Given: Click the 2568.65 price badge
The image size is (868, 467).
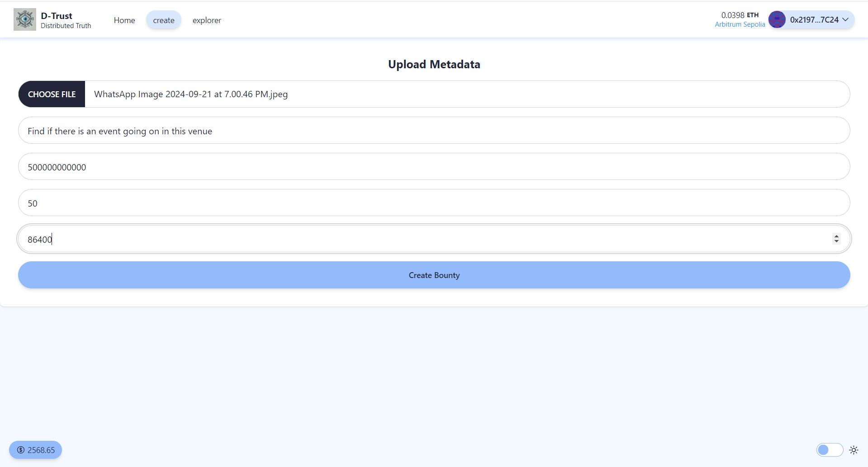Looking at the screenshot, I should 35,450.
